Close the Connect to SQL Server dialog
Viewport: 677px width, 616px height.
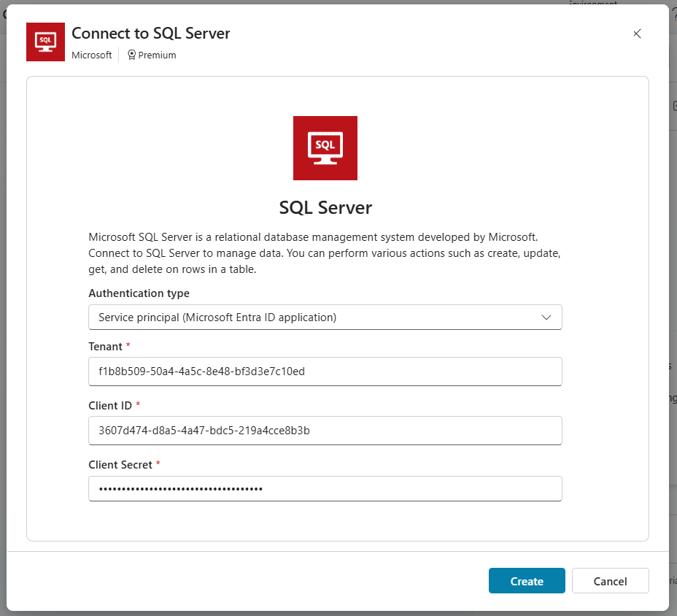(637, 34)
